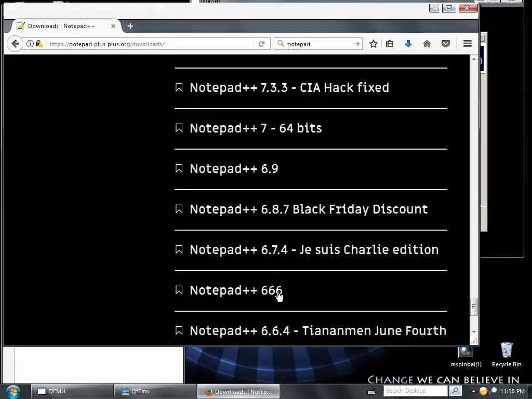Open Notepad++ 7.3.3 - CIA Hack fixed
532x399 pixels.
click(x=289, y=87)
